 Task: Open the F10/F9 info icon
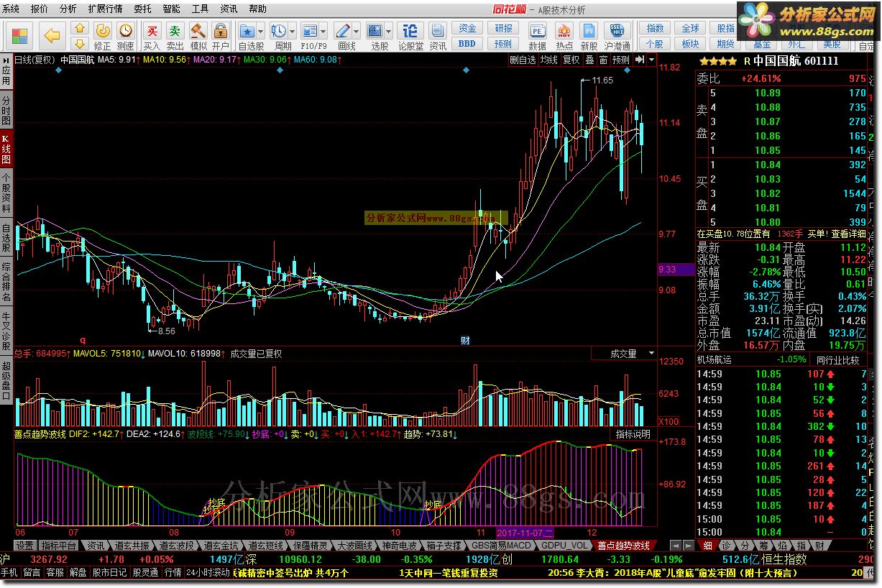[310, 31]
